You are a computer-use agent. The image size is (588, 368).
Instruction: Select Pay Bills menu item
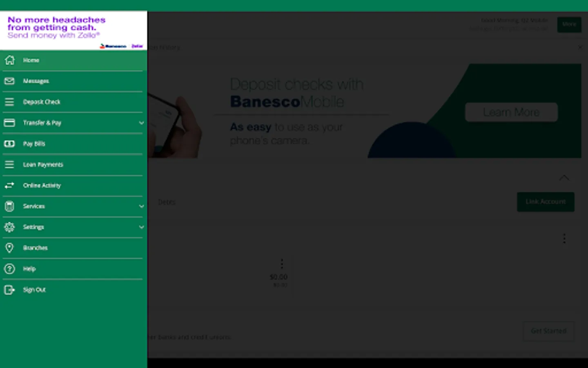pos(73,144)
